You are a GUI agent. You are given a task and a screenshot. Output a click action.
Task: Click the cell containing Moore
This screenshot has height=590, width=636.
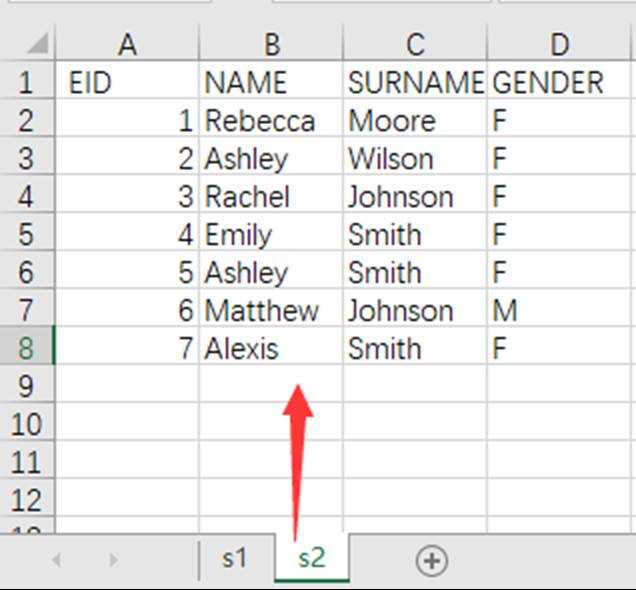pos(415,119)
